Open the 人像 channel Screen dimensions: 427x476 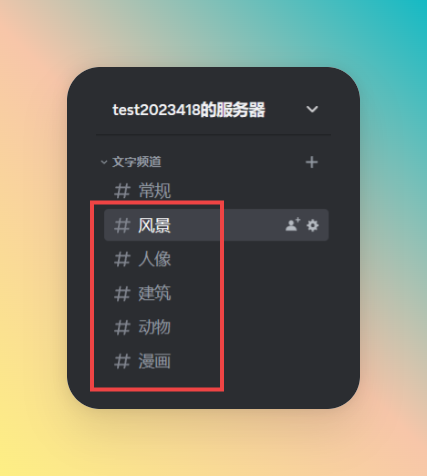pos(154,259)
